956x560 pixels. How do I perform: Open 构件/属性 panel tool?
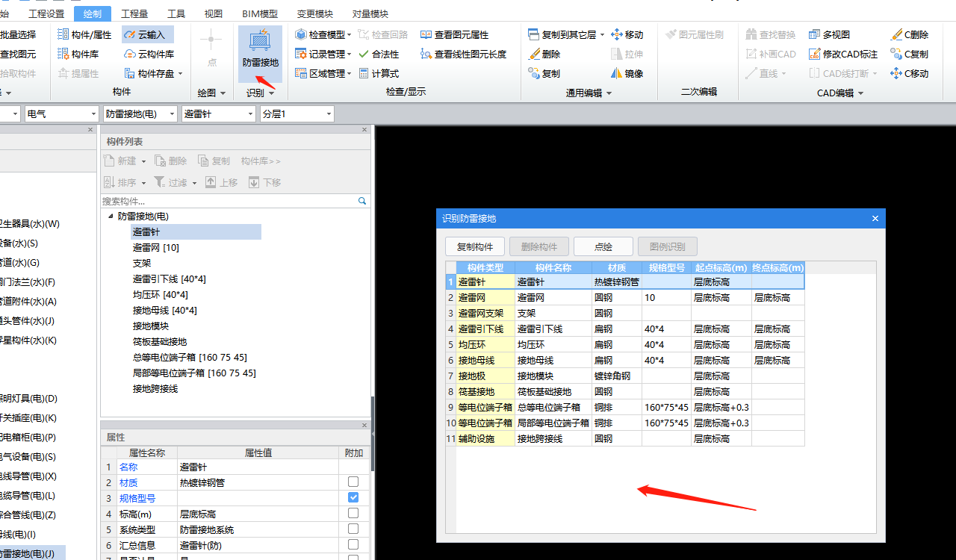84,34
